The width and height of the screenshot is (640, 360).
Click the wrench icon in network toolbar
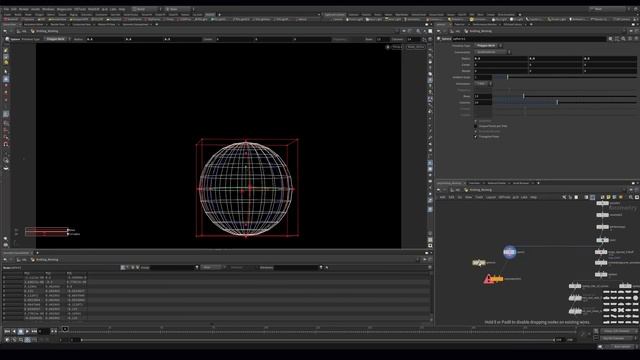pos(564,198)
